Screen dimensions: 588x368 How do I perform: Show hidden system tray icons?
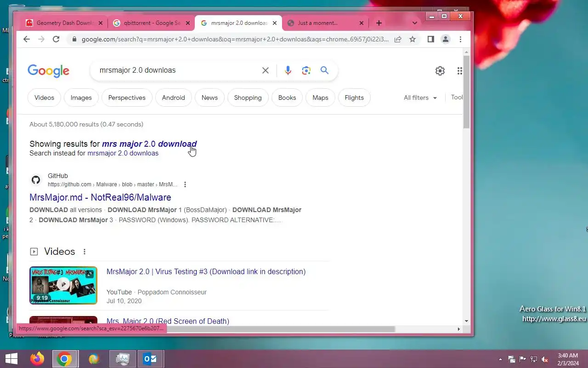(x=500, y=359)
